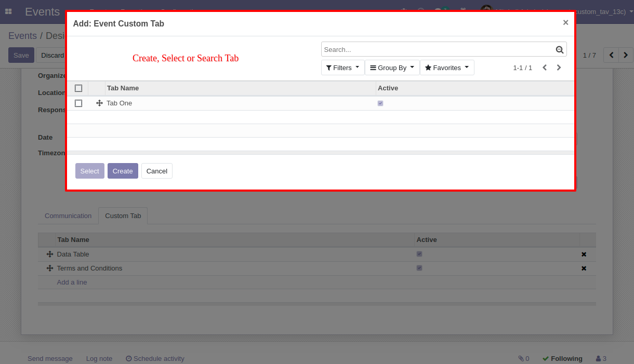The width and height of the screenshot is (634, 364).
Task: Select the Data Table row text
Action: [x=73, y=254]
